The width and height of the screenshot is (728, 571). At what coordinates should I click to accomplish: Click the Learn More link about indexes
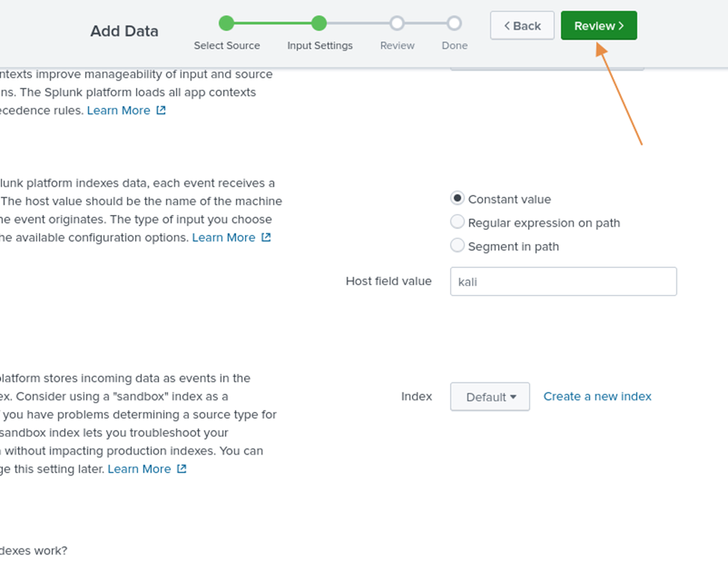point(140,469)
